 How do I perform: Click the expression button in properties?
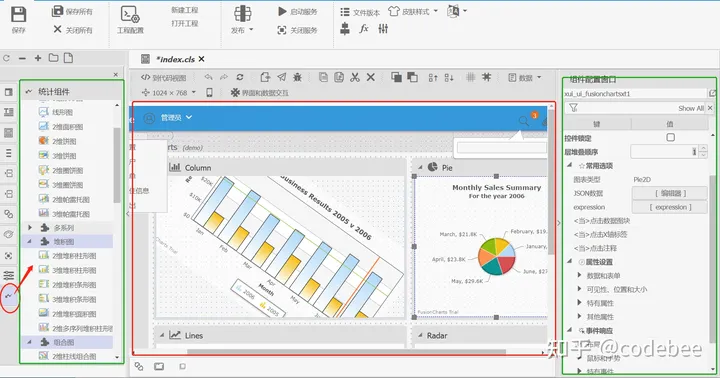670,207
